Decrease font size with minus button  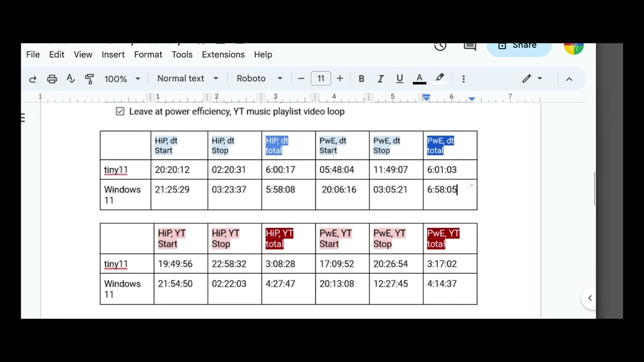301,78
